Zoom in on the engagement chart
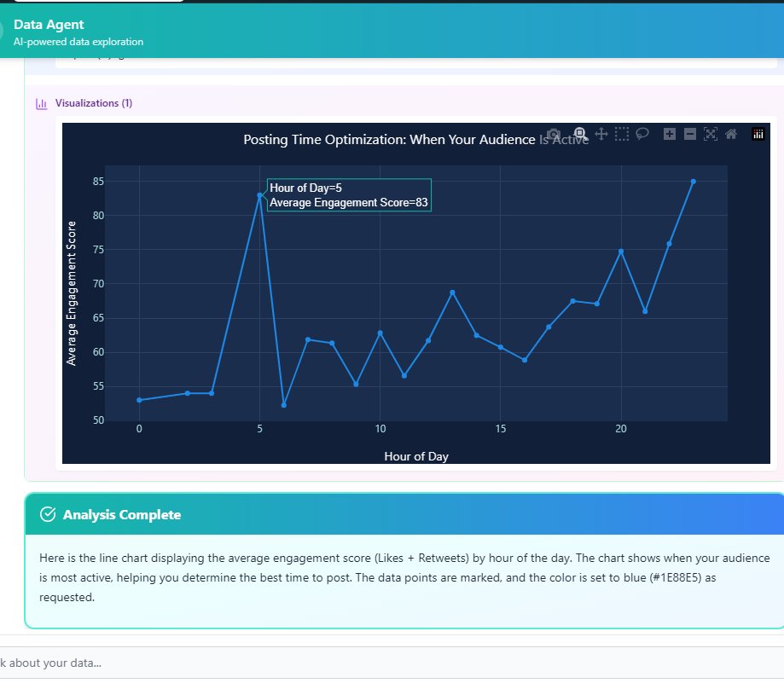 (670, 134)
